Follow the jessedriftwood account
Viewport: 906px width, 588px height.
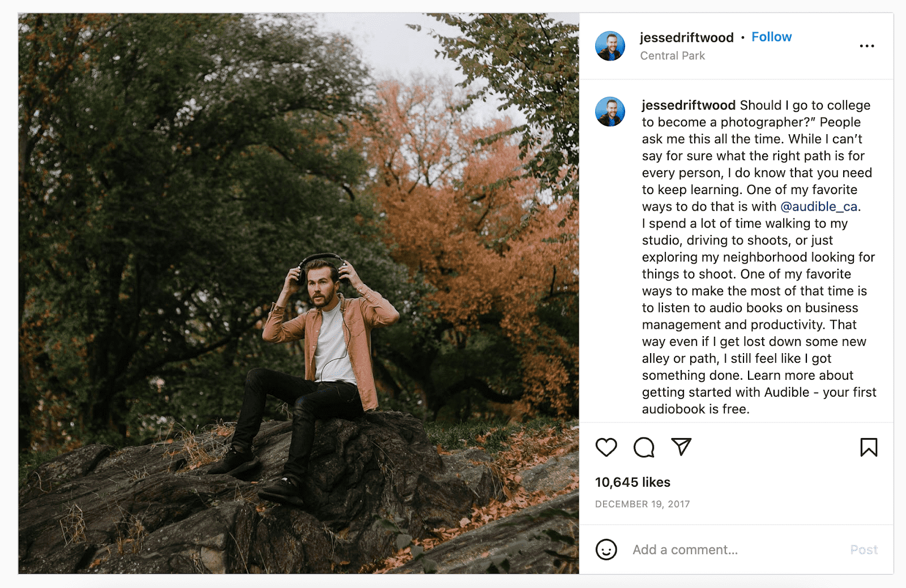771,37
